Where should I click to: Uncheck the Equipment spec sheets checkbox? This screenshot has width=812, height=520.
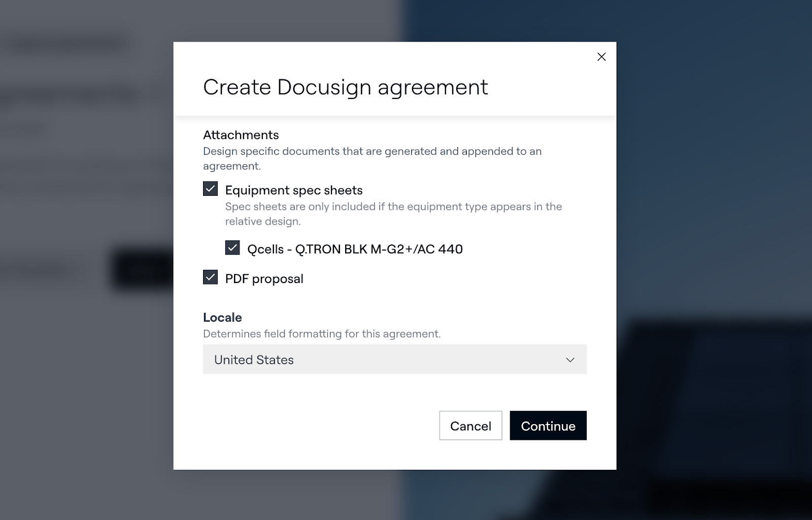click(210, 189)
